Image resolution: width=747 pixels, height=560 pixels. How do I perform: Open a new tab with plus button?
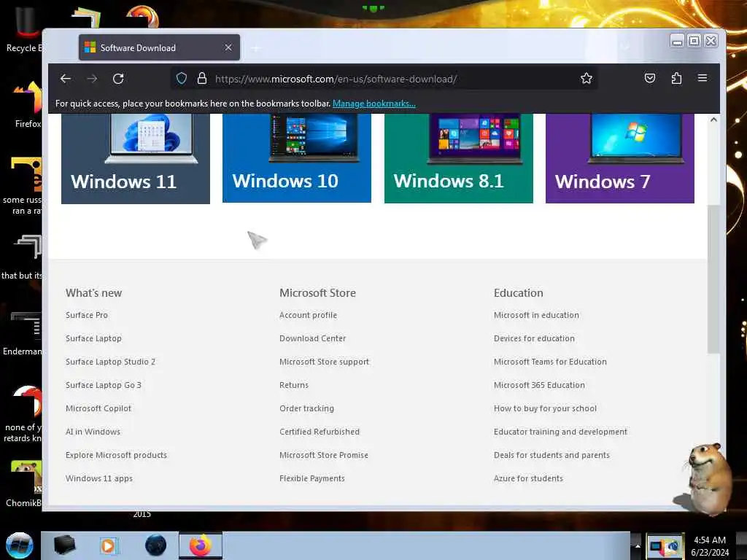point(256,48)
